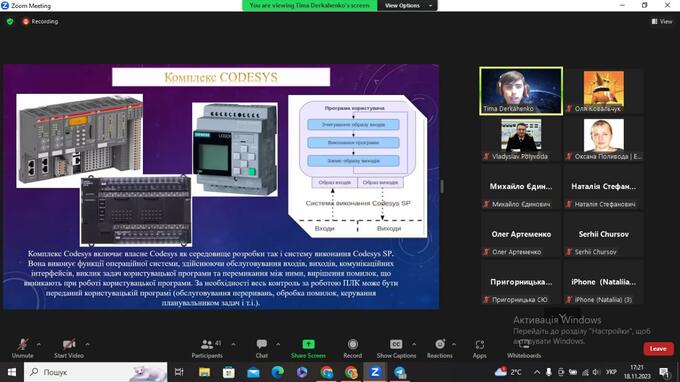680x382 pixels.
Task: Open Telegram from the Windows taskbar
Action: 399,372
